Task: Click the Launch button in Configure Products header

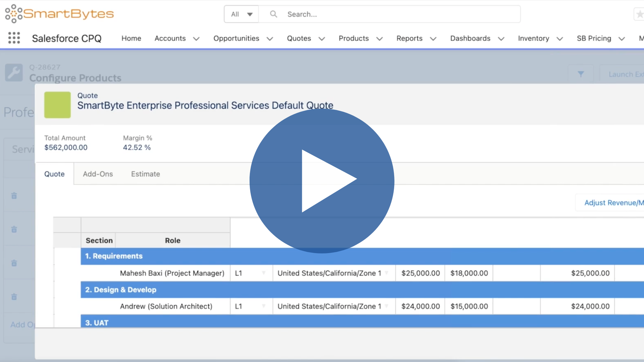Action: tap(622, 74)
